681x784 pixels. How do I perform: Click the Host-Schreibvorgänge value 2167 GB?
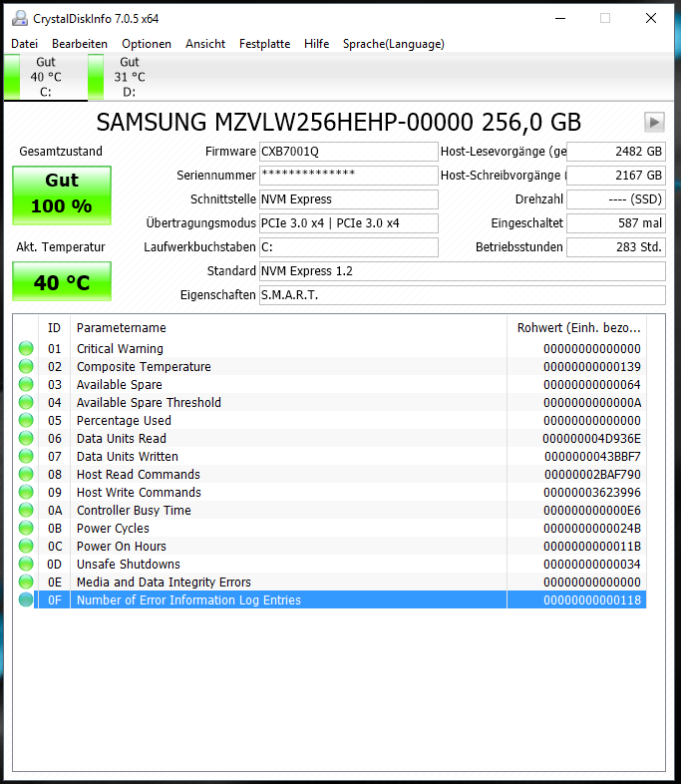[616, 176]
